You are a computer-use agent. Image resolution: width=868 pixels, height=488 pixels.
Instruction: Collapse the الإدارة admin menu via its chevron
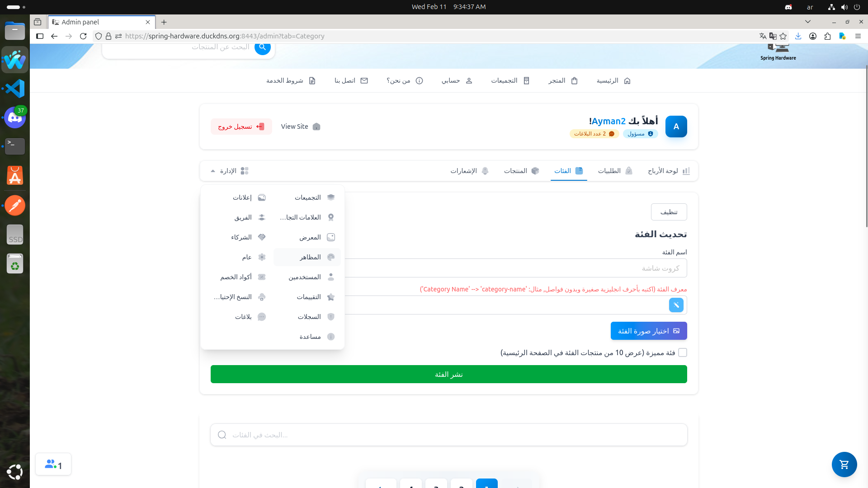pyautogui.click(x=213, y=171)
